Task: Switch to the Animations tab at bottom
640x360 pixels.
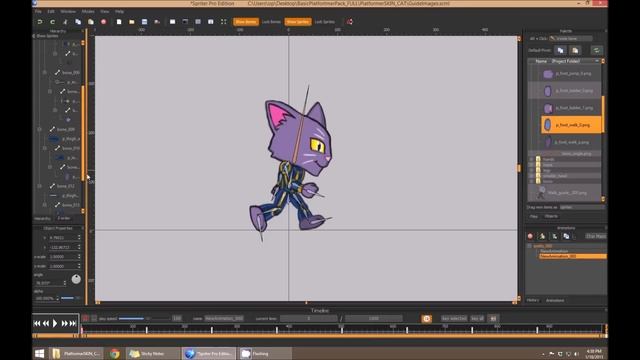Action: point(555,300)
